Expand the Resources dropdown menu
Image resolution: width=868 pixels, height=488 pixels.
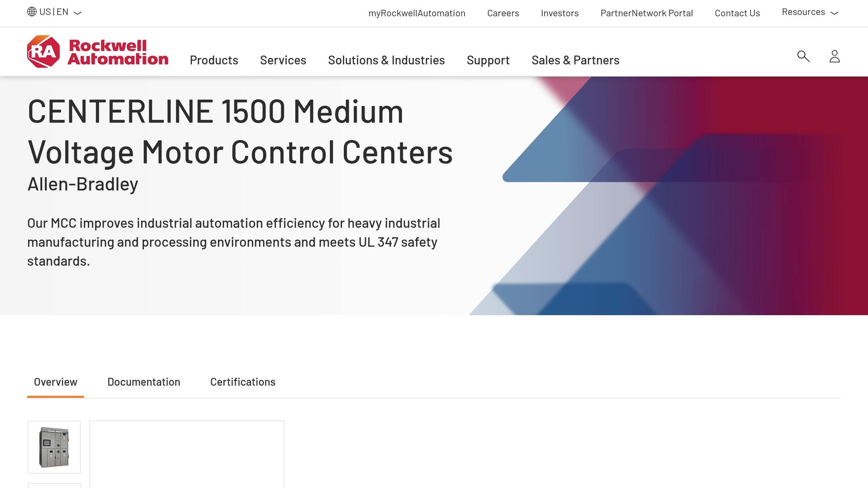(810, 12)
